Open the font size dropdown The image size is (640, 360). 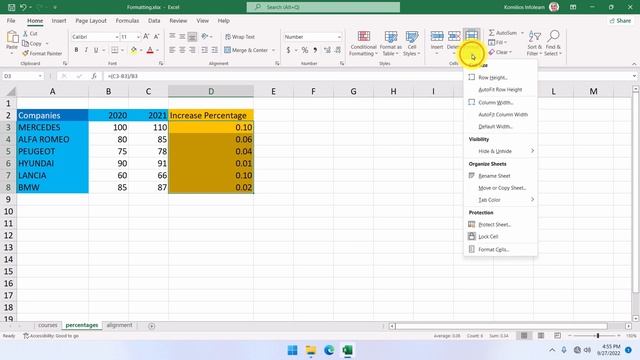pos(138,37)
